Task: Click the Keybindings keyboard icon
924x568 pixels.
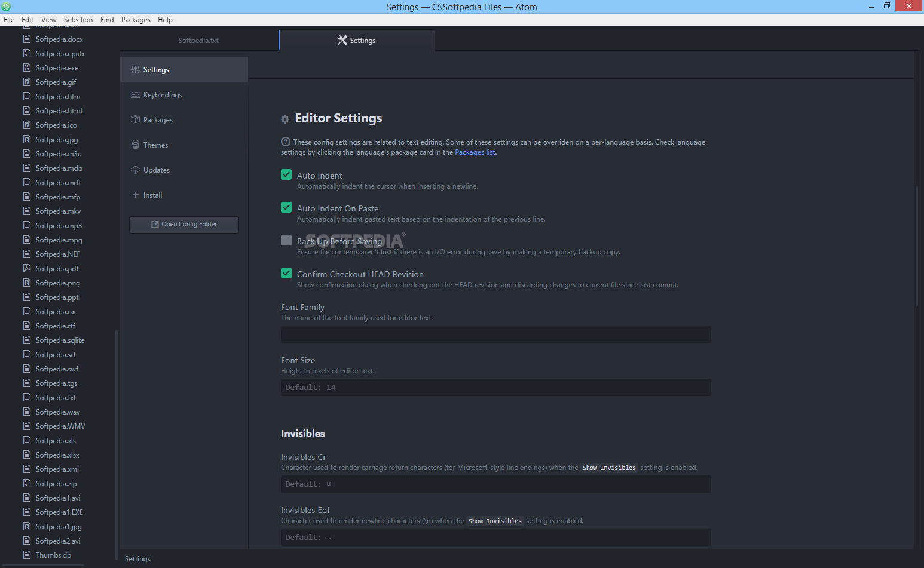Action: (136, 95)
